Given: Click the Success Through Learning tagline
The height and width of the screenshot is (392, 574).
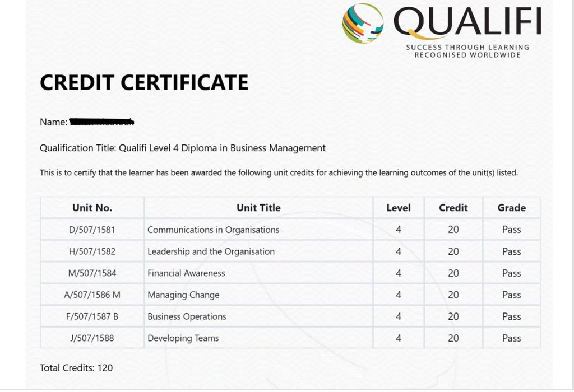Looking at the screenshot, I should (x=468, y=48).
